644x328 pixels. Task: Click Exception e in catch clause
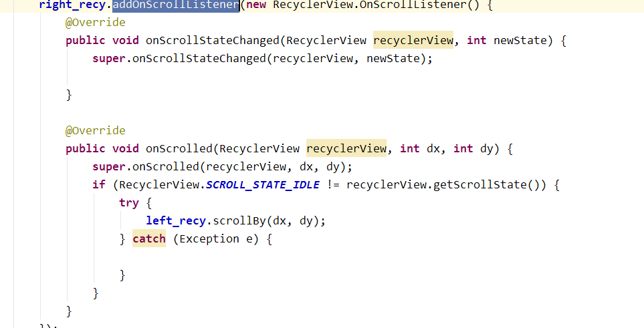pyautogui.click(x=215, y=239)
